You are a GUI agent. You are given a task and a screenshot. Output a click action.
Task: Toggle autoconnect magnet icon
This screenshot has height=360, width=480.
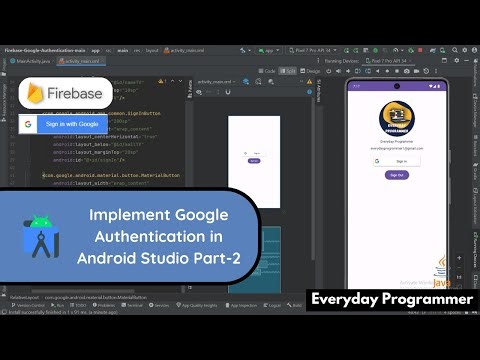228,92
